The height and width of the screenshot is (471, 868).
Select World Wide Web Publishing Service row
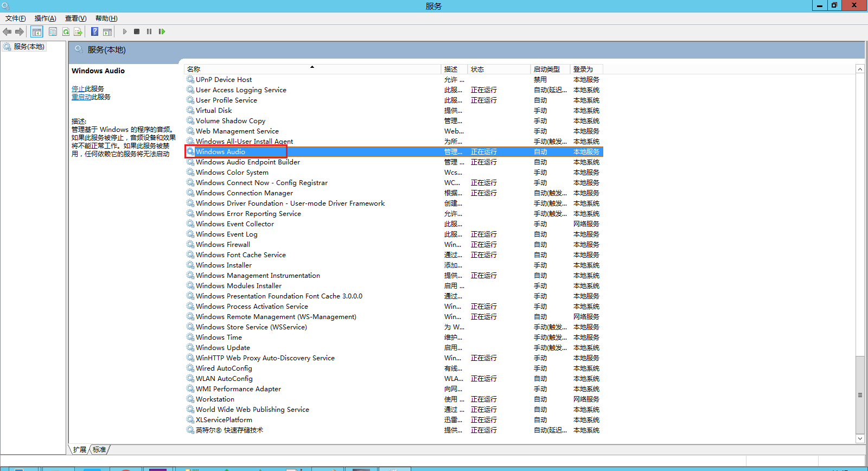394,410
